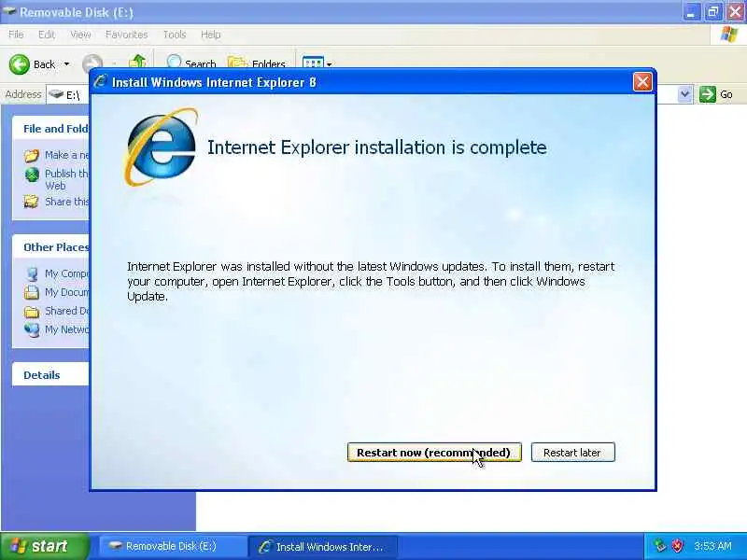747x560 pixels.
Task: Open the My Documents icon in Other Places
Action: pyautogui.click(x=32, y=292)
